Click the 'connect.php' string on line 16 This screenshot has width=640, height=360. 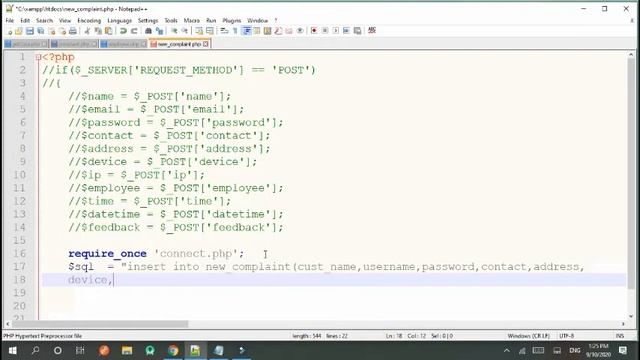pos(196,253)
